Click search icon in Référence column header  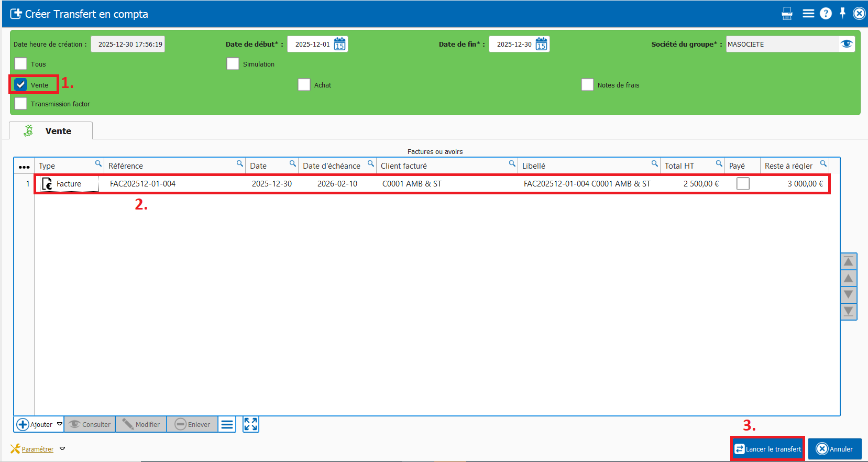[240, 164]
